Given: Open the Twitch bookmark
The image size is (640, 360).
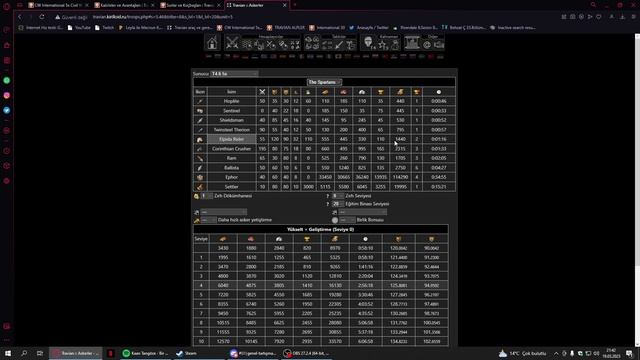Looking at the screenshot, I should (x=104, y=28).
